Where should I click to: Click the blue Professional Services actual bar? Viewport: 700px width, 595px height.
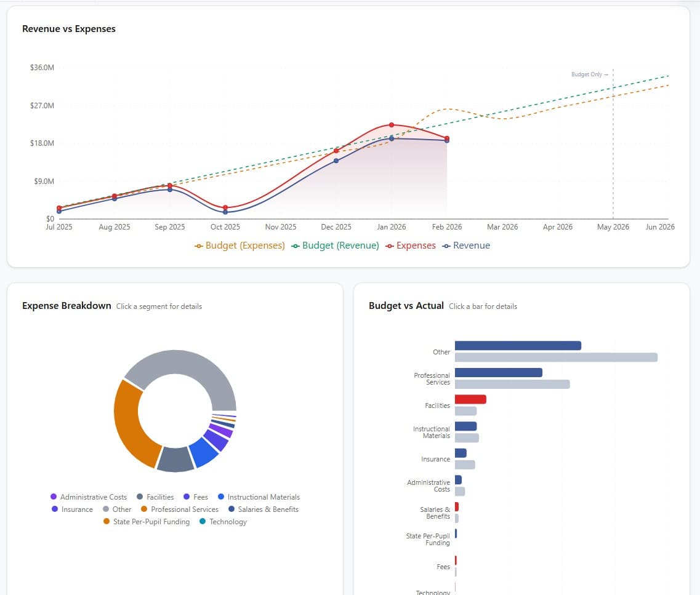click(499, 372)
